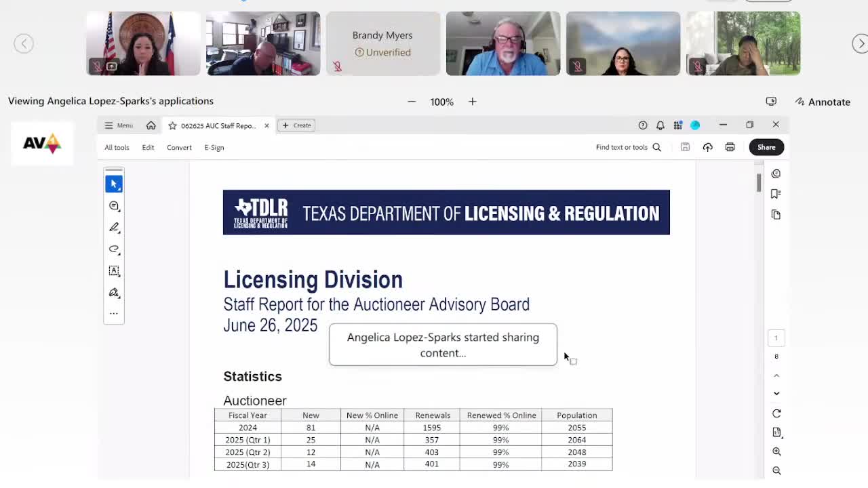868x488 pixels.
Task: Click the page number input showing 1
Action: (776, 338)
